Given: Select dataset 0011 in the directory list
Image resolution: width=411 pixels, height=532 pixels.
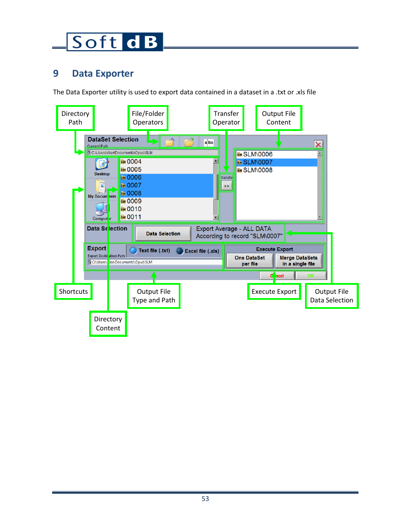Looking at the screenshot, I should coord(167,217).
